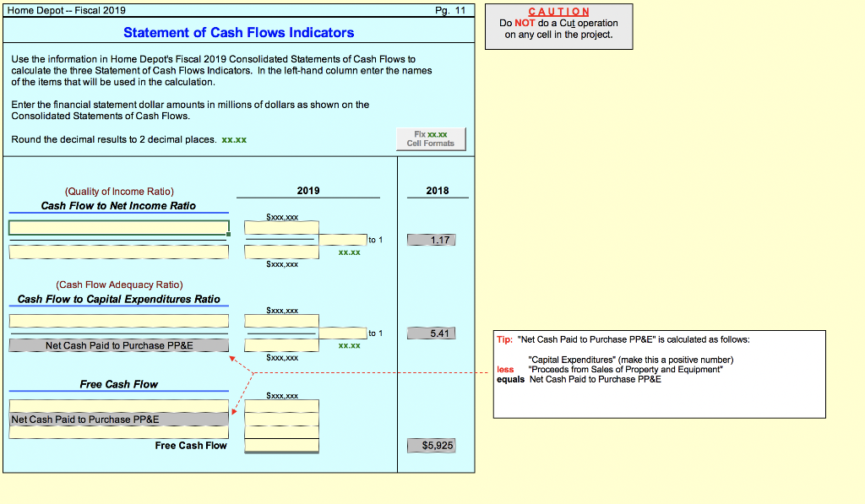The height and width of the screenshot is (504, 865).
Task: Select the 2019 column header
Action: [307, 190]
